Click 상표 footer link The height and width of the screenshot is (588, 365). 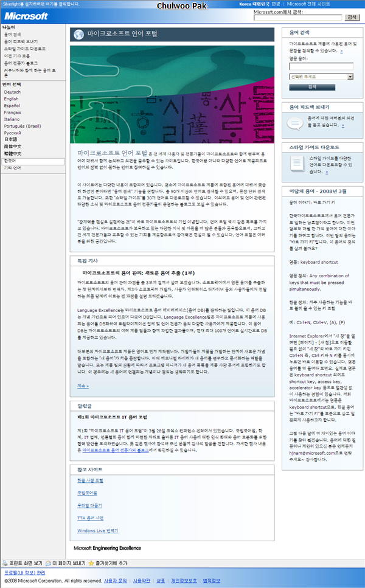[161, 581]
